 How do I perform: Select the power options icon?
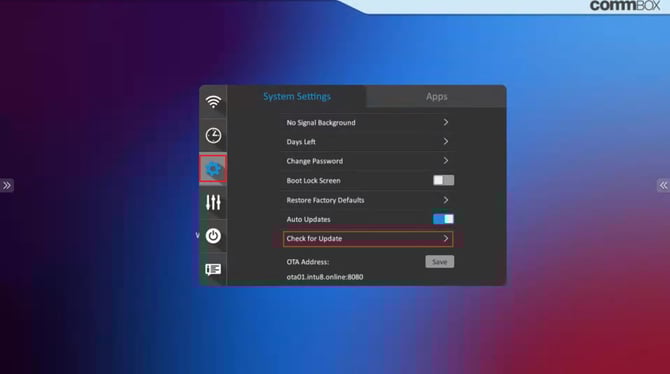coord(213,236)
